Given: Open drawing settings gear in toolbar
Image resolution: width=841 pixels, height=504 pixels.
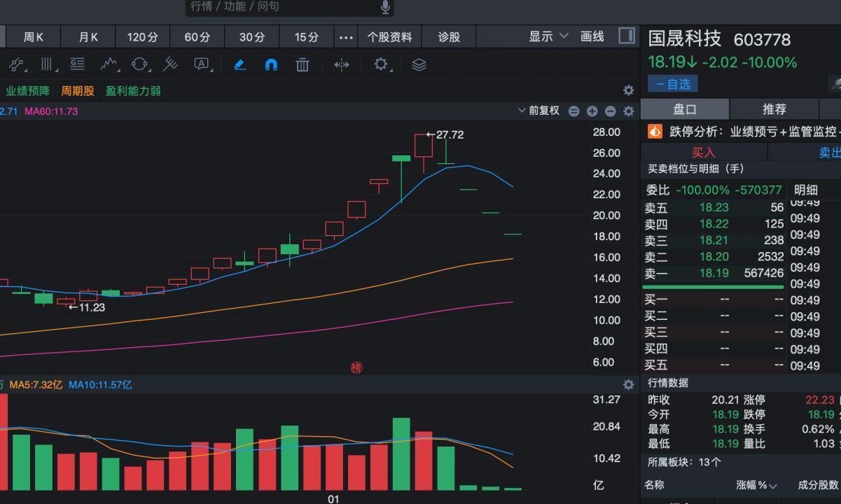Looking at the screenshot, I should click(381, 64).
